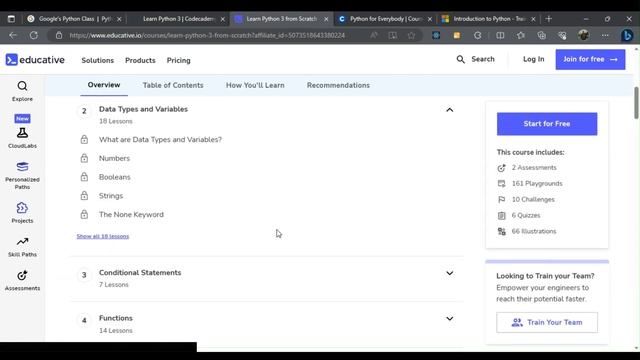Open the Bing Copilot icon
The width and height of the screenshot is (640, 360).
[x=627, y=36]
